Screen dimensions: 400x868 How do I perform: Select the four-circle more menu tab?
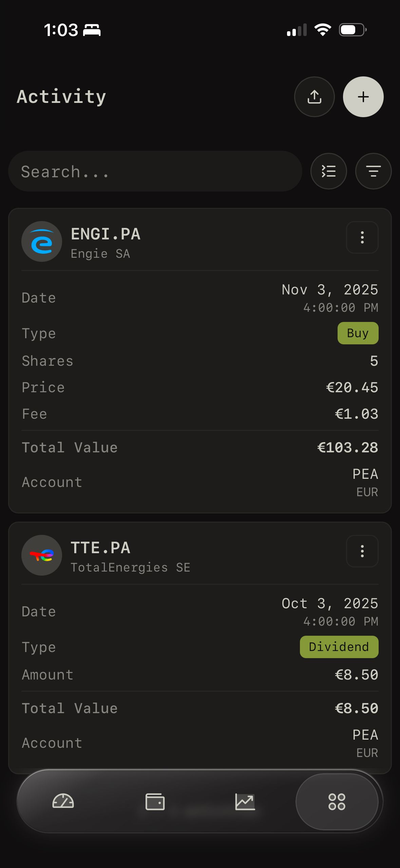(337, 801)
